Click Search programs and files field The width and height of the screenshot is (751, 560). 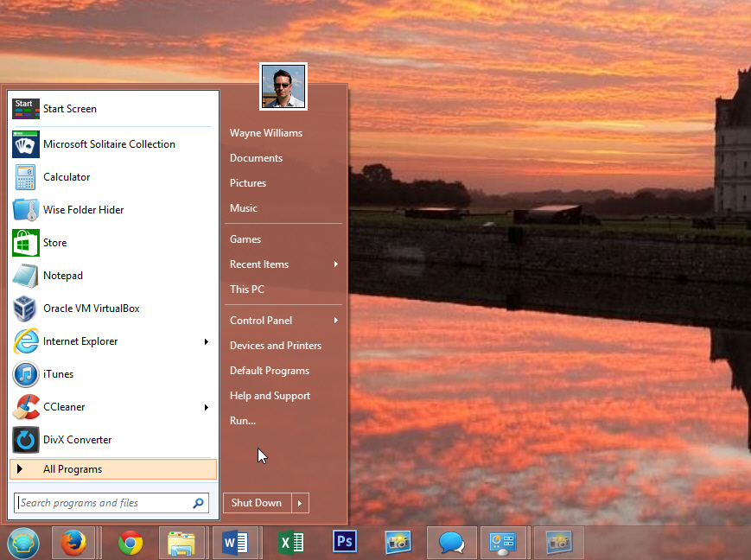click(111, 503)
